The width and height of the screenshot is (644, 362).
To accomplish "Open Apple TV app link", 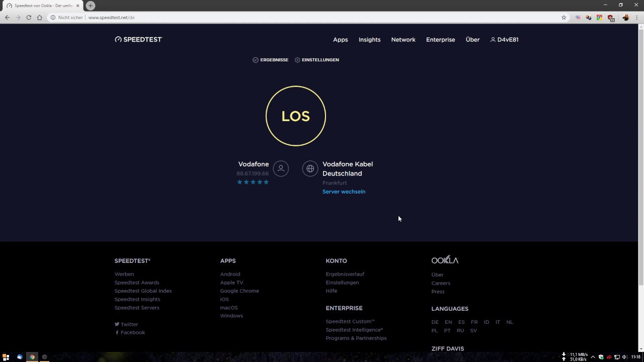I will [231, 283].
